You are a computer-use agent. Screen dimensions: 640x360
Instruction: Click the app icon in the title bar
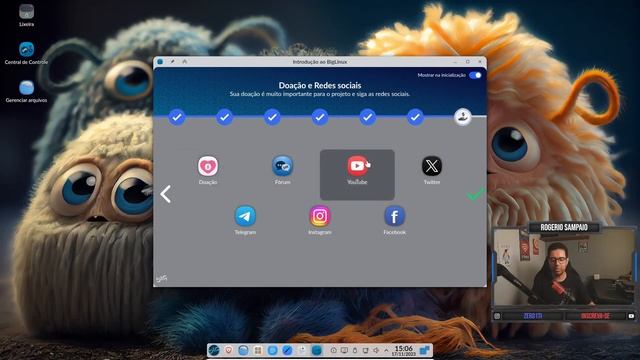click(160, 62)
